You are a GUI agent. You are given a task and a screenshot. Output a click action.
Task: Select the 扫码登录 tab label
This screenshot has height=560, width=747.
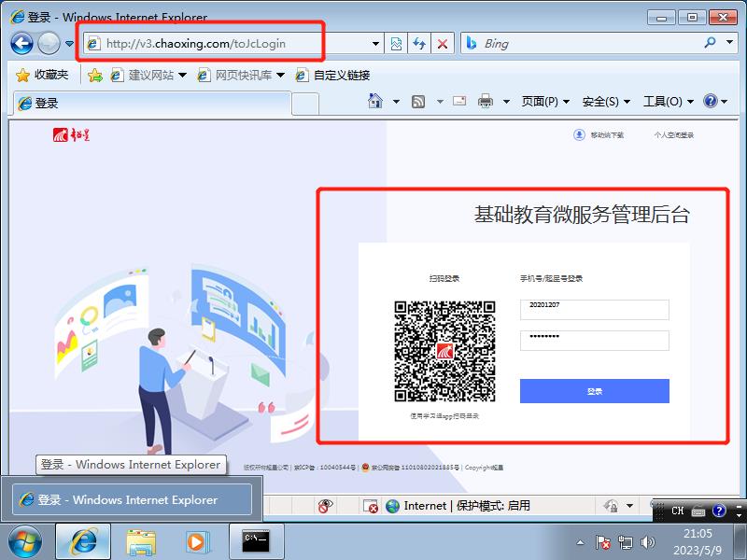(444, 278)
